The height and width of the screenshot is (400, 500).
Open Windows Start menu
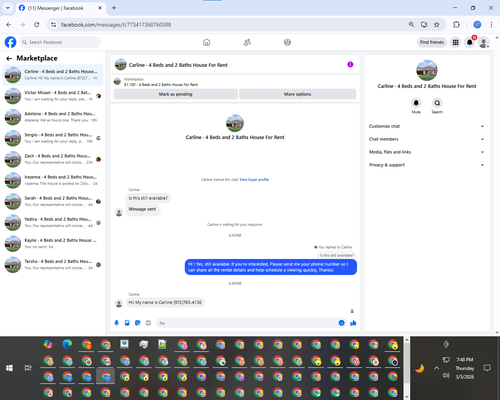click(9, 368)
